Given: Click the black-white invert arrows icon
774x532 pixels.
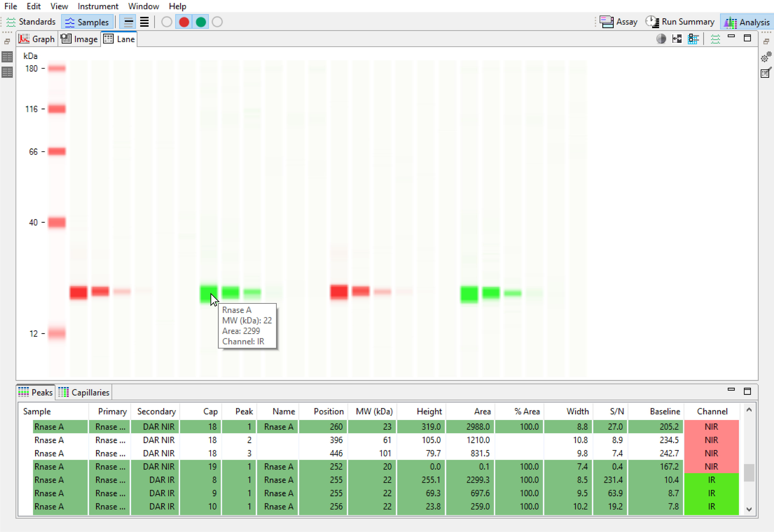Looking at the screenshot, I should tap(677, 39).
